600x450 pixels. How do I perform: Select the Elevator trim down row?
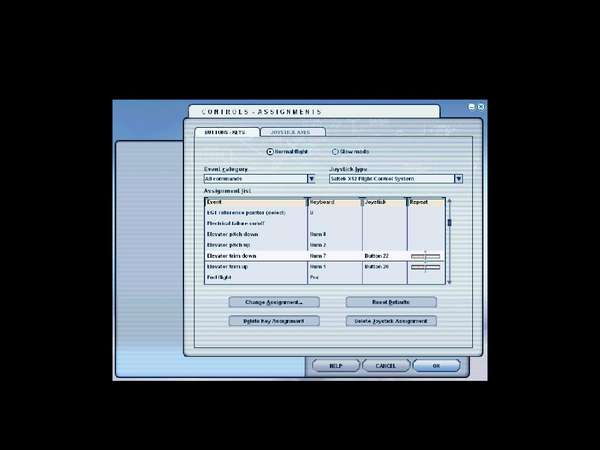click(325, 256)
